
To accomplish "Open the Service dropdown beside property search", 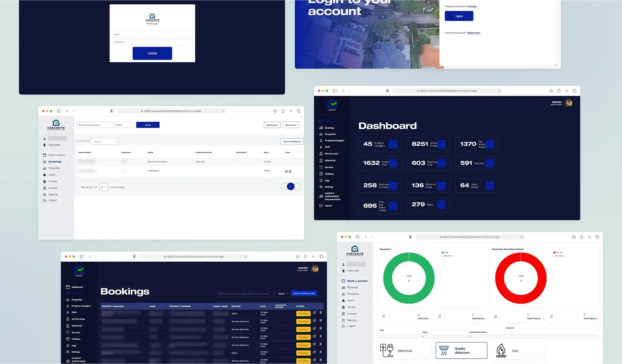I will click(124, 125).
